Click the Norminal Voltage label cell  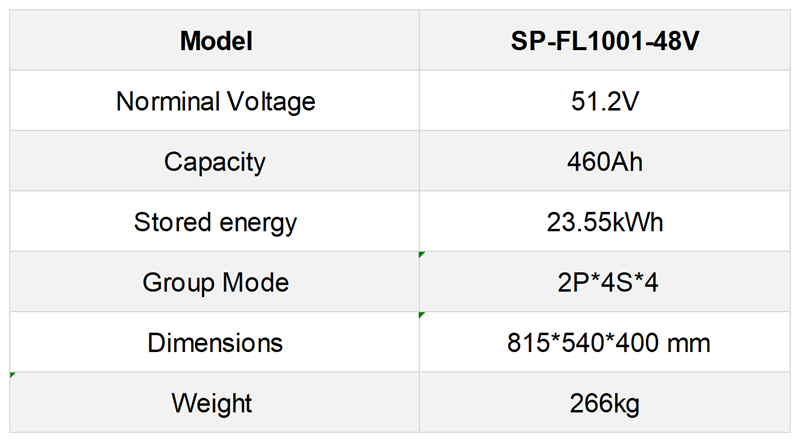click(x=215, y=101)
